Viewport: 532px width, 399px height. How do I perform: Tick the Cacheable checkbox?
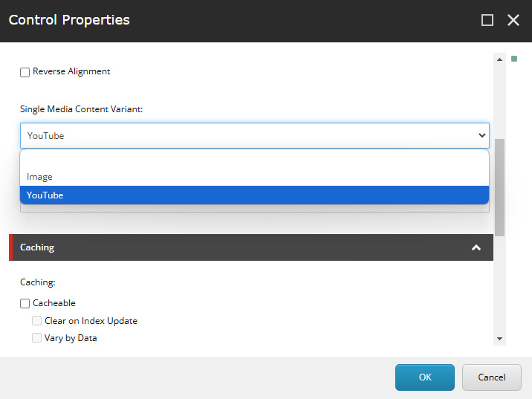point(25,303)
